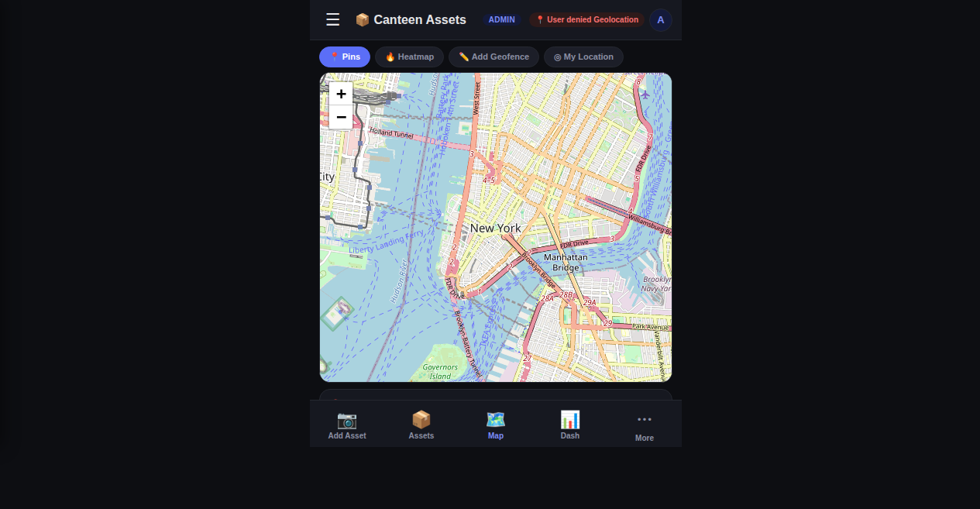This screenshot has width=980, height=509.
Task: Click the Manhattan Bridge label on map
Action: (566, 262)
